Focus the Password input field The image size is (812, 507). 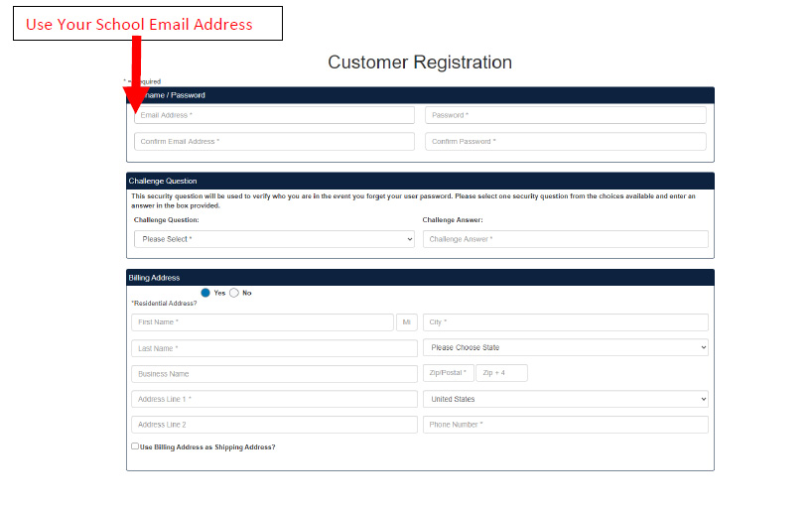(565, 115)
